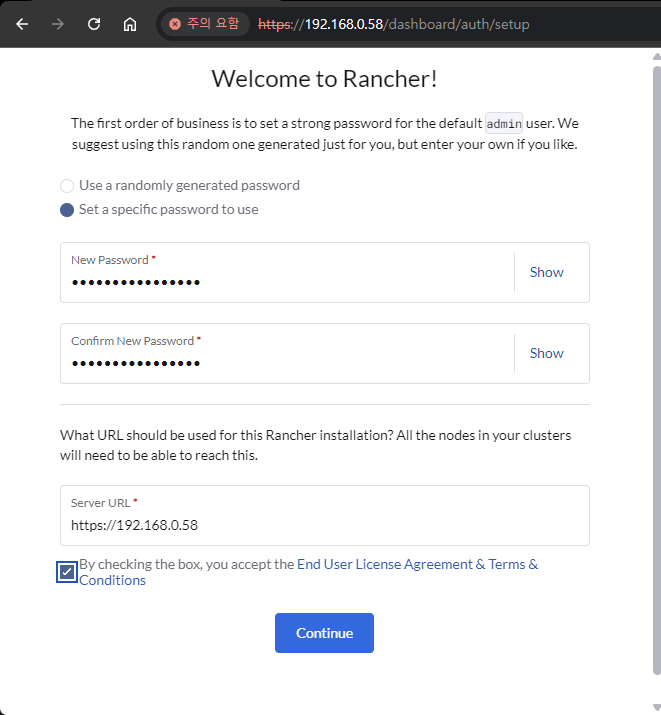Focus the Confirm New Password field
This screenshot has height=715, width=661.
click(x=285, y=363)
